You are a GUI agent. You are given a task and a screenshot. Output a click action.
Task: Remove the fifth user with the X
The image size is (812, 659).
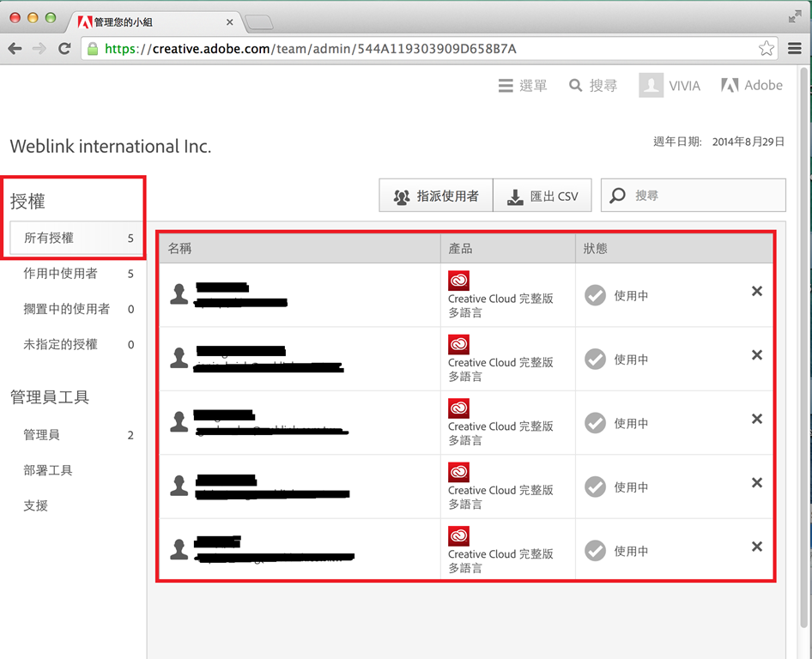[x=757, y=547]
